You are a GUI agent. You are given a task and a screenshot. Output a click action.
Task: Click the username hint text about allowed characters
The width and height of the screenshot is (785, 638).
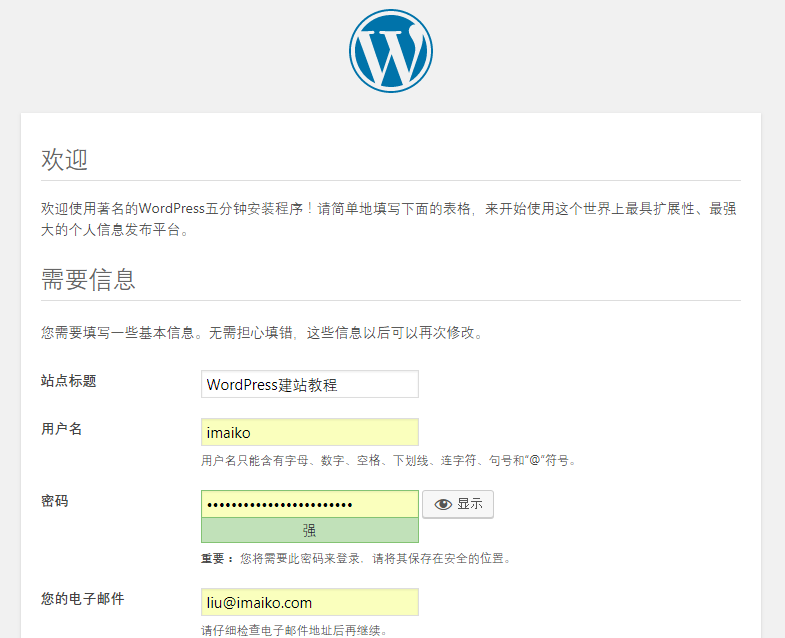(389, 460)
